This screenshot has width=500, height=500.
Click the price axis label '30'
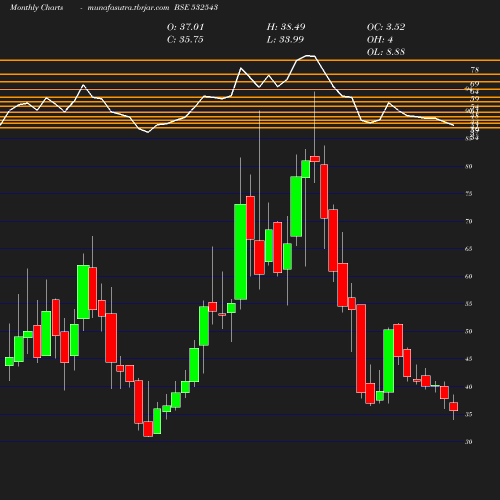tap(469, 442)
